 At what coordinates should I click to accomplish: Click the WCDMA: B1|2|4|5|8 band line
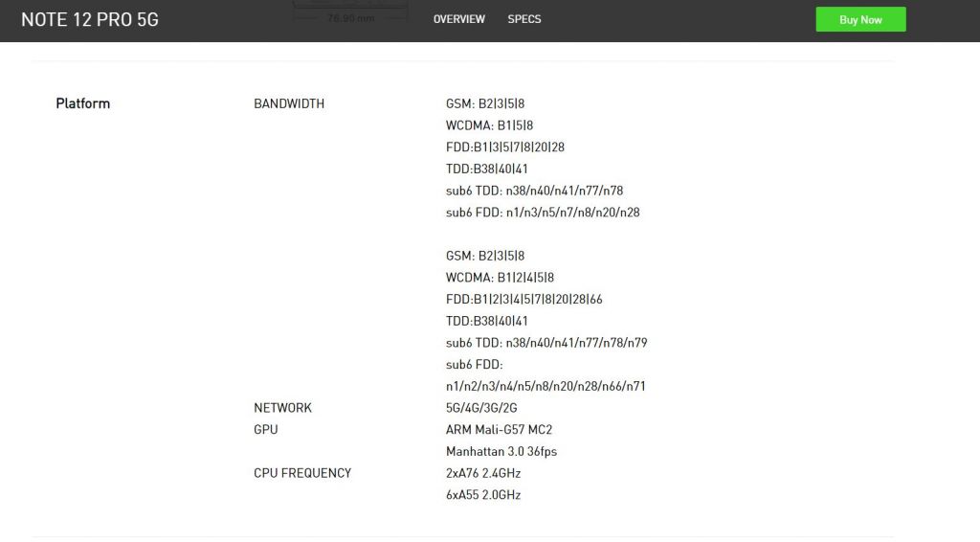(x=500, y=278)
